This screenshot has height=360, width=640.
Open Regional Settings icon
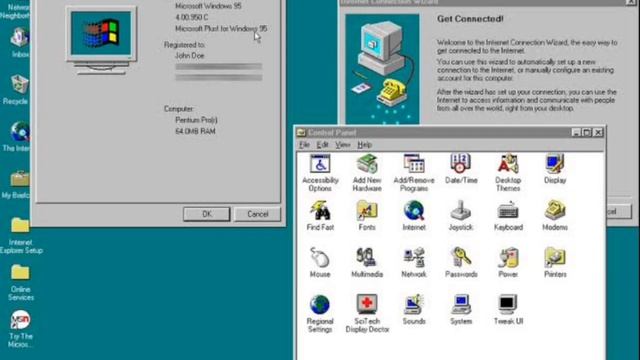(x=320, y=313)
